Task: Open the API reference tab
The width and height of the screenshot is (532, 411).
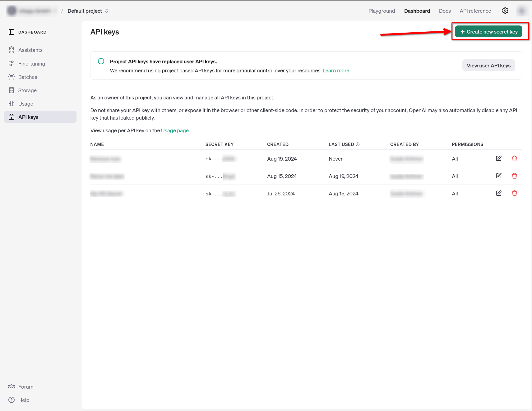Action: (x=475, y=11)
